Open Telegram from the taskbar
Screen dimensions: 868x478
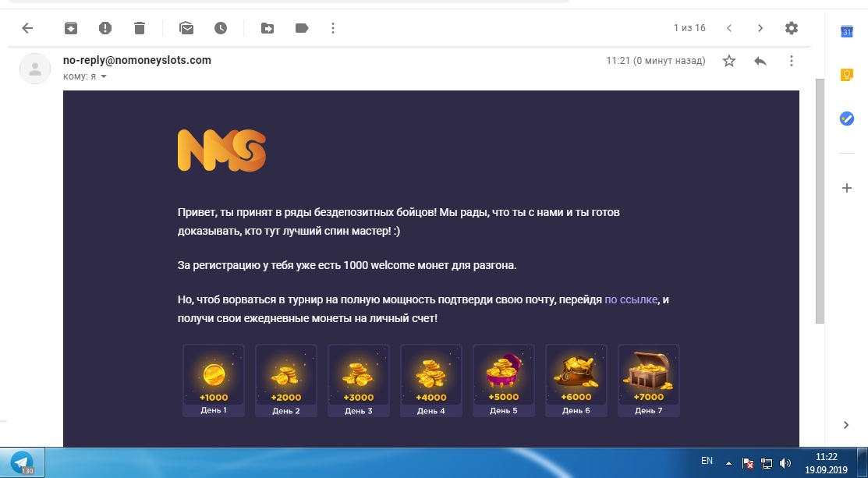(x=22, y=462)
